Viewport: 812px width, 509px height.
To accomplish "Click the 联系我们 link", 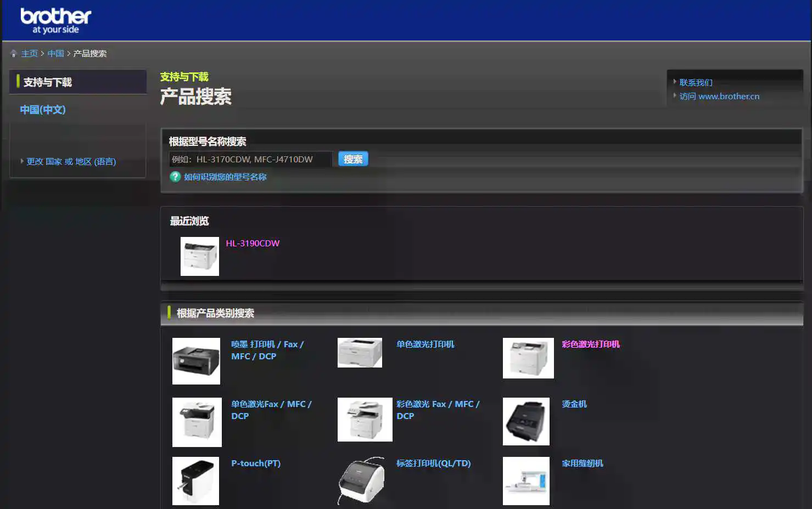I will click(x=696, y=82).
